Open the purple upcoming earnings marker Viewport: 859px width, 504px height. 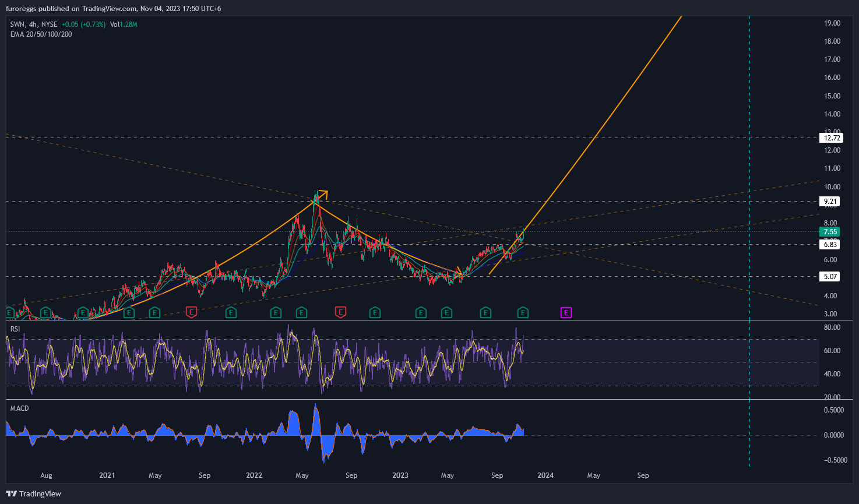[x=566, y=313]
